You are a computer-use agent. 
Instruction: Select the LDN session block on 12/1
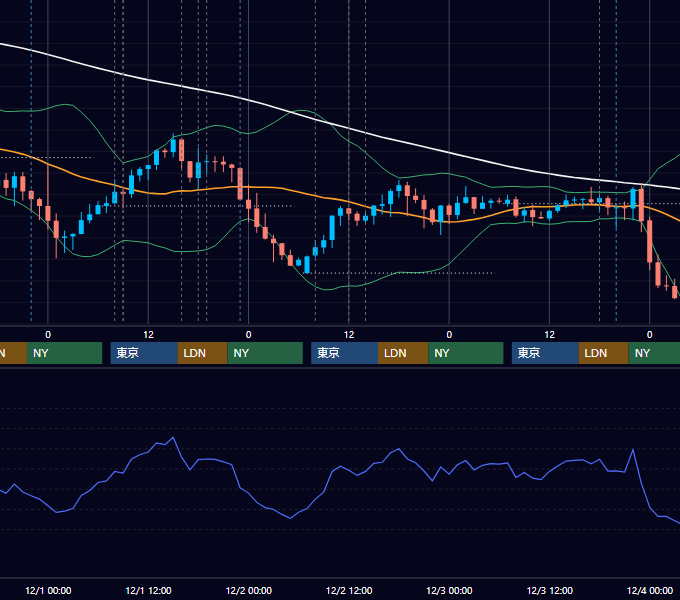203,353
